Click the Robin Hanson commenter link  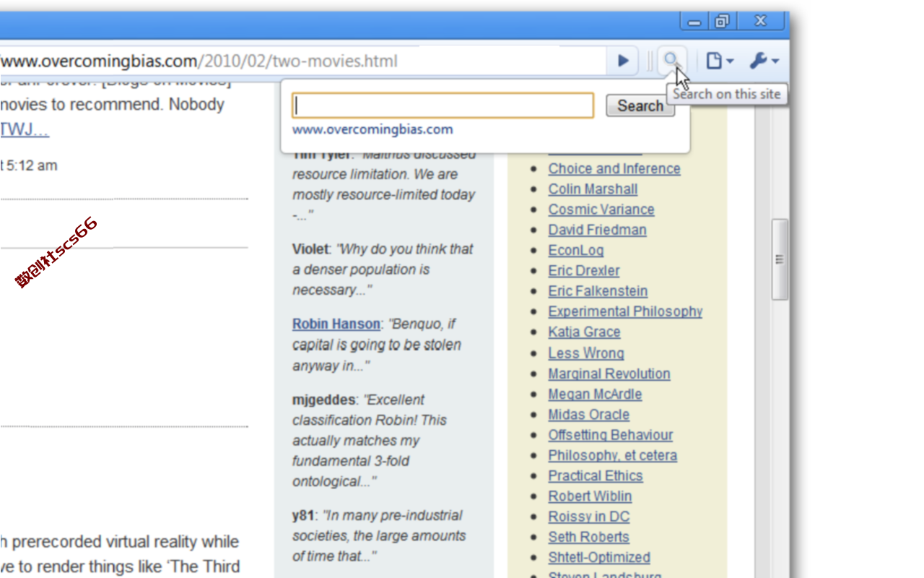[336, 324]
